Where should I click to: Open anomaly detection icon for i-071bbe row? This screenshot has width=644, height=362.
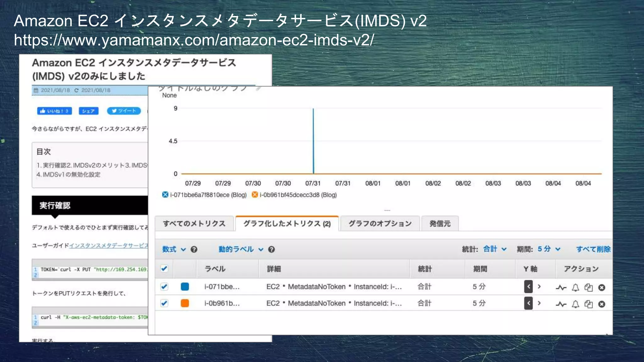pos(561,288)
